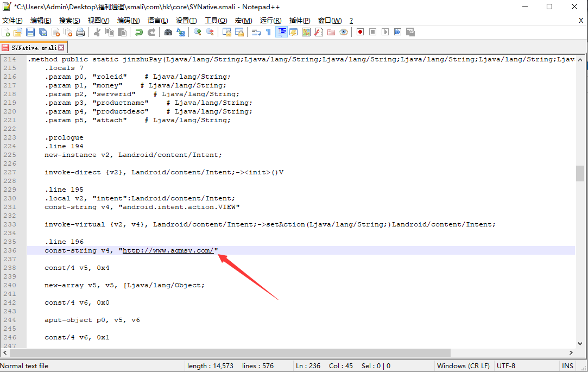This screenshot has height=372, width=588.
Task: Click the http://www.aqmsy.com/ link
Action: [168, 250]
